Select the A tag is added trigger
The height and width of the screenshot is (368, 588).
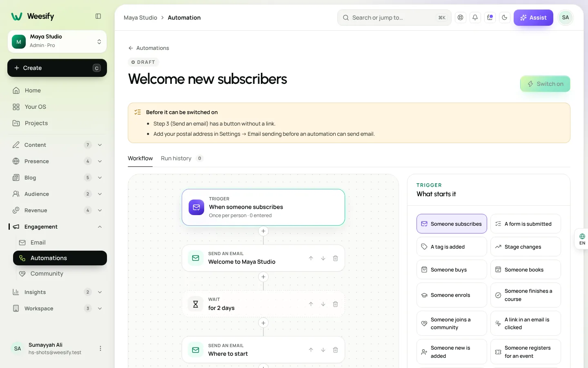[452, 247]
